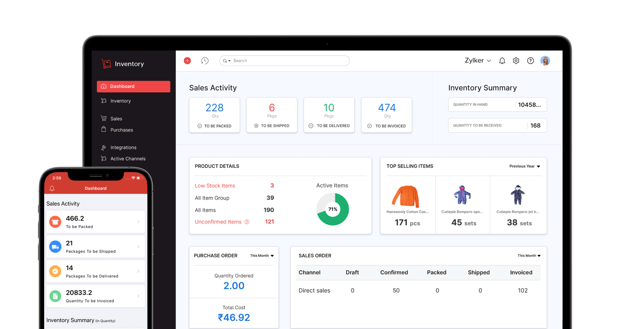Select Inventory from the sidebar
Viewport: 644px width, 329px height.
click(120, 101)
